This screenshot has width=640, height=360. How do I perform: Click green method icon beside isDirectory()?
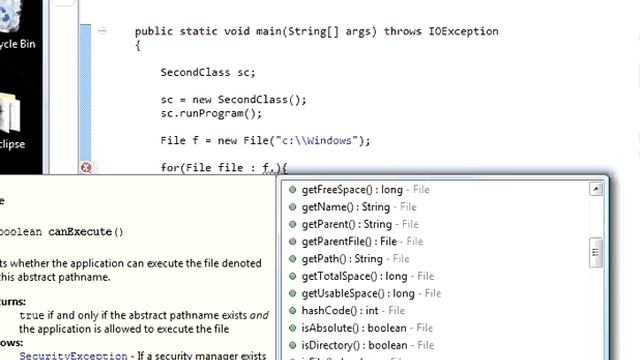[x=292, y=345]
